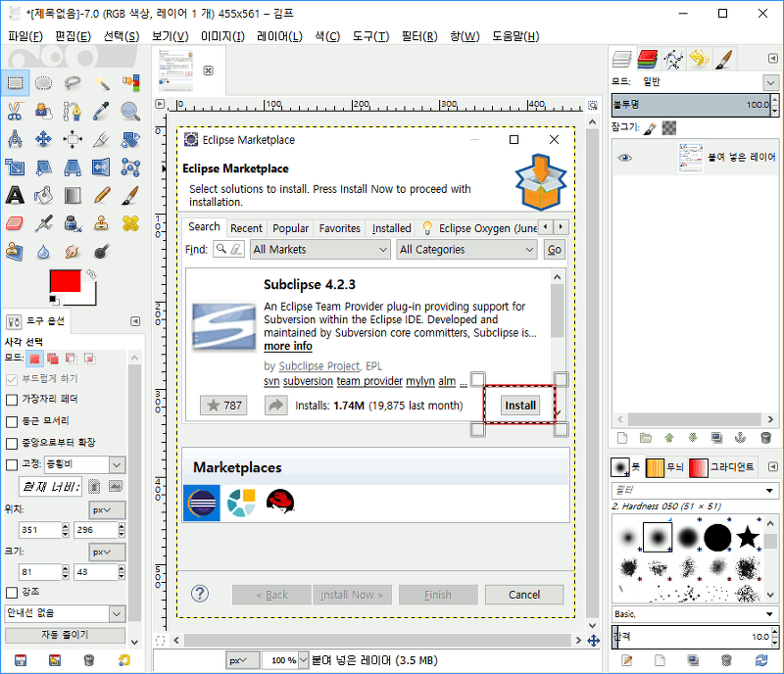Enable the 가장자리 페더 checkbox
784x674 pixels.
click(x=12, y=400)
